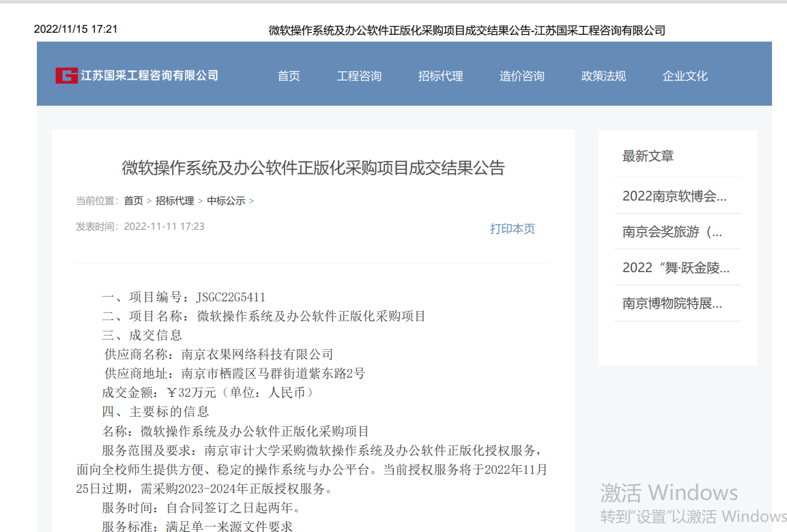Image resolution: width=787 pixels, height=532 pixels.
Task: Click the 当前位置 label
Action: [x=97, y=201]
